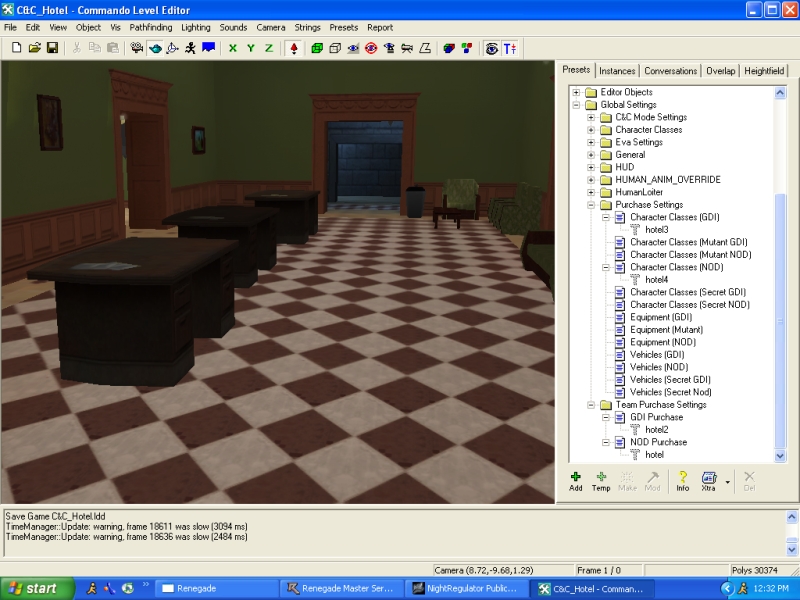Click the camera mode toolbar icon
Image resolution: width=800 pixels, height=600 pixels.
tap(137, 48)
